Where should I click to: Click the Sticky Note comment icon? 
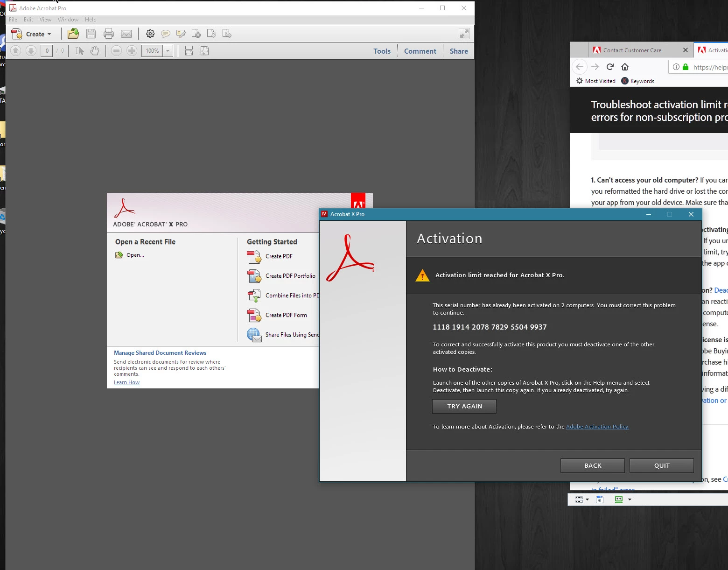[x=165, y=34]
